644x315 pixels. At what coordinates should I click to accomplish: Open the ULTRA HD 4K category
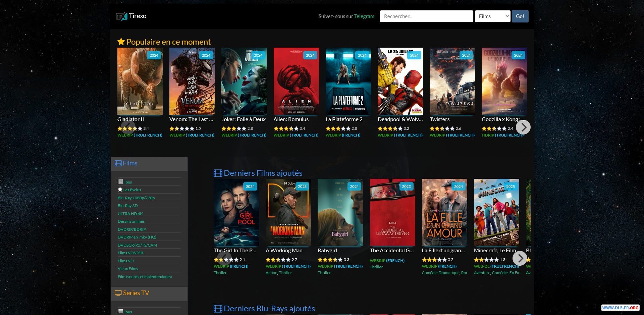[x=130, y=214]
